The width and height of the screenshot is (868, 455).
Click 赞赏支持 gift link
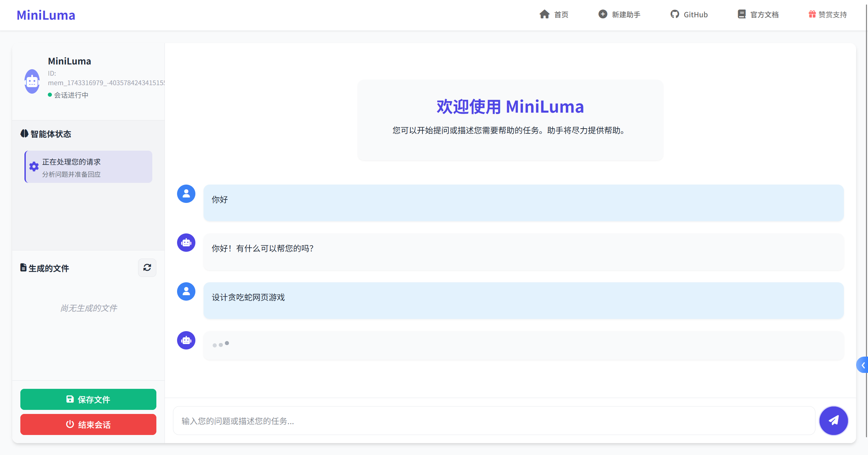[828, 15]
